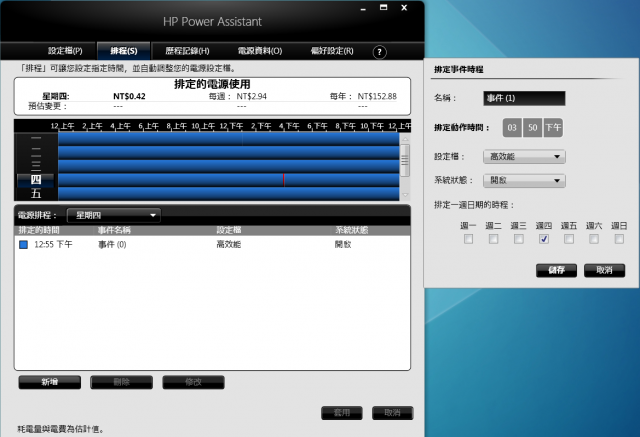Image resolution: width=640 pixels, height=437 pixels.
Task: Click the disabled 刪除 button
Action: (122, 382)
